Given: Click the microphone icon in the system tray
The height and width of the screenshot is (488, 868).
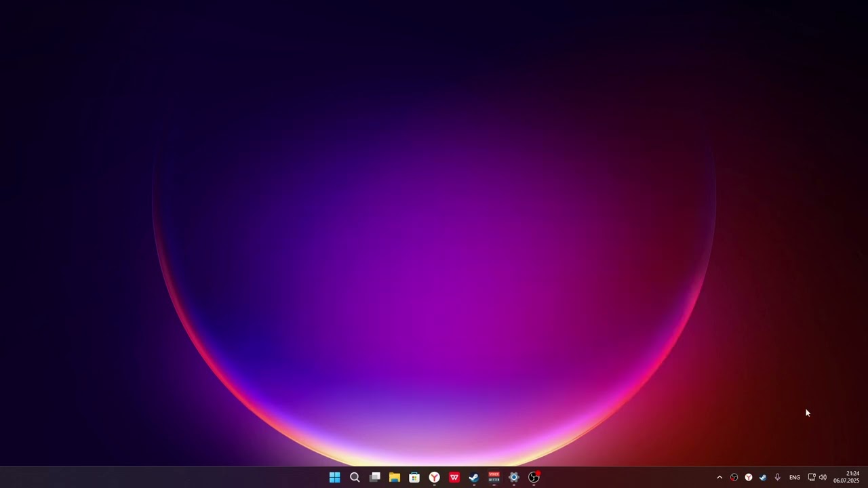Looking at the screenshot, I should click(777, 477).
